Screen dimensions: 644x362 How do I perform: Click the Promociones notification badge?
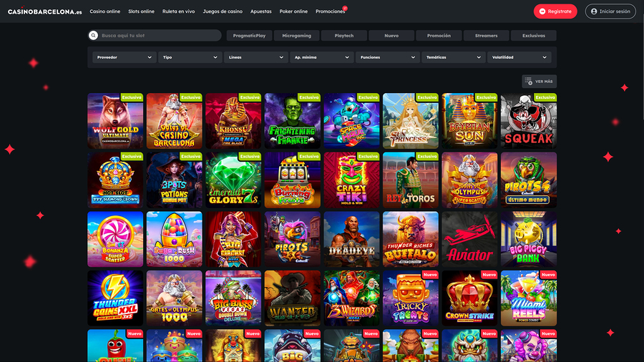345,8
